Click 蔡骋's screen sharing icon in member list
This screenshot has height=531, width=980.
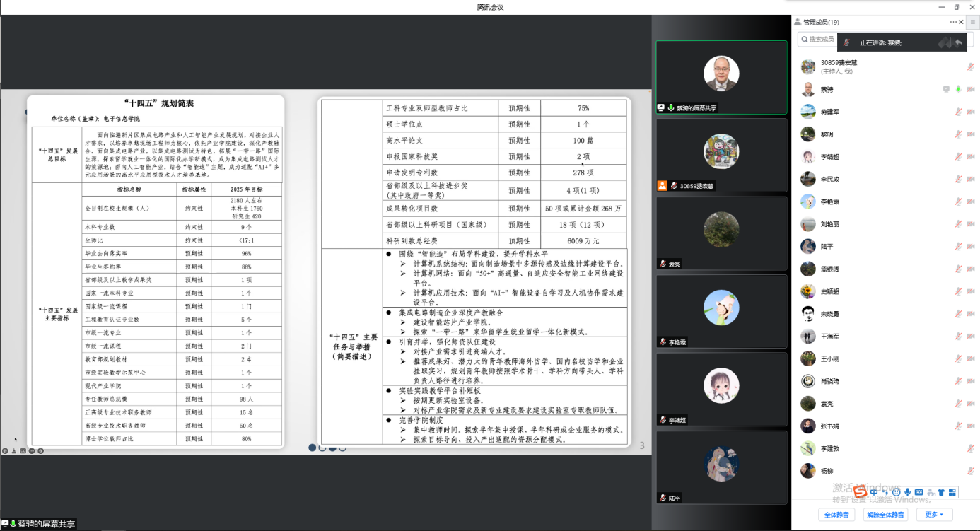pyautogui.click(x=946, y=89)
